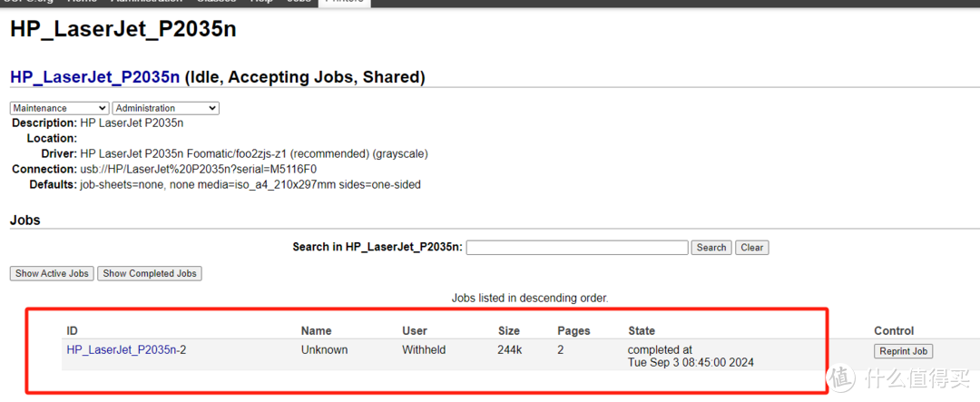Open job HP_LaserJet_P2035n-2 link
The image size is (980, 402).
[126, 349]
